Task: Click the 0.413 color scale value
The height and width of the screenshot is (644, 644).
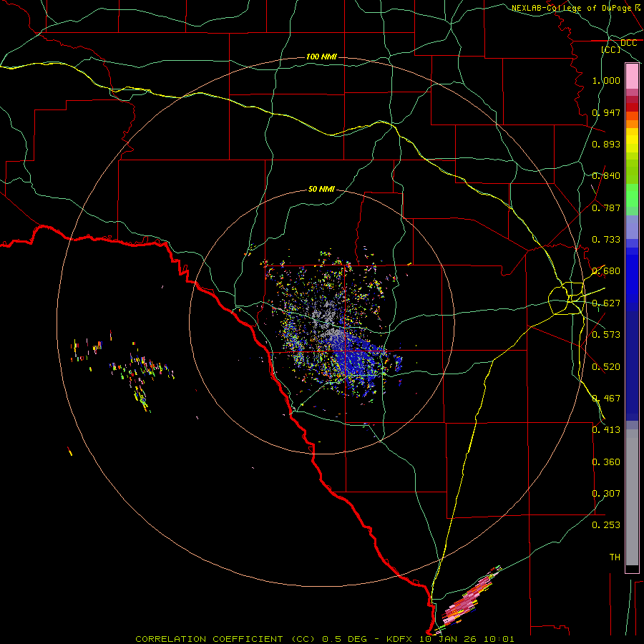Action: [606, 430]
